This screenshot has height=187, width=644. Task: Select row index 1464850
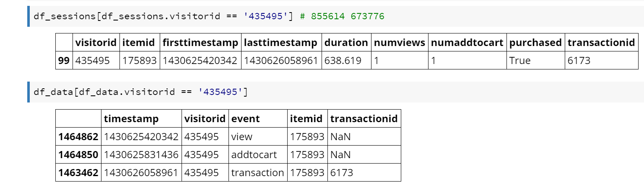tap(78, 155)
